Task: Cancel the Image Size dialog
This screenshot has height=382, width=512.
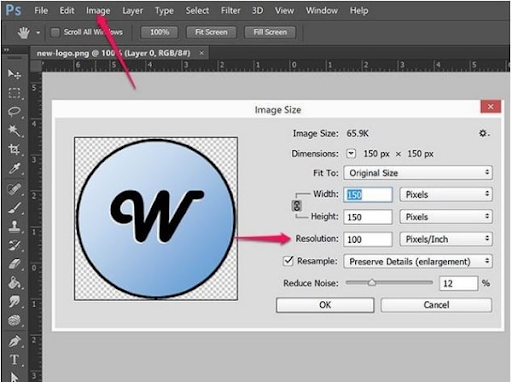Action: pyautogui.click(x=436, y=305)
